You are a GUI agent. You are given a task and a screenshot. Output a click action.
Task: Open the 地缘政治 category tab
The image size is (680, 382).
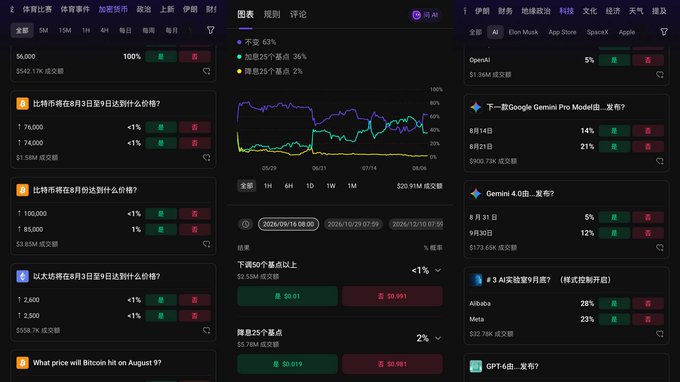[536, 11]
